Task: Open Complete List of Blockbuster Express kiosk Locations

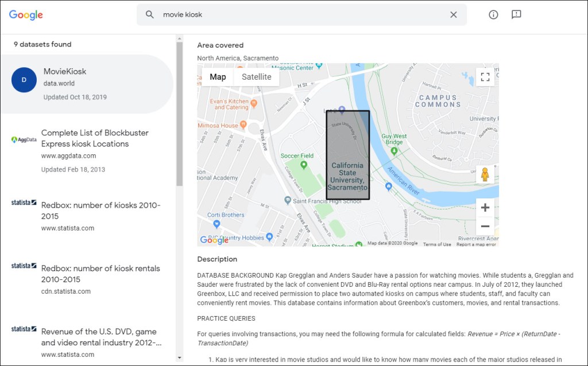Action: coord(95,138)
